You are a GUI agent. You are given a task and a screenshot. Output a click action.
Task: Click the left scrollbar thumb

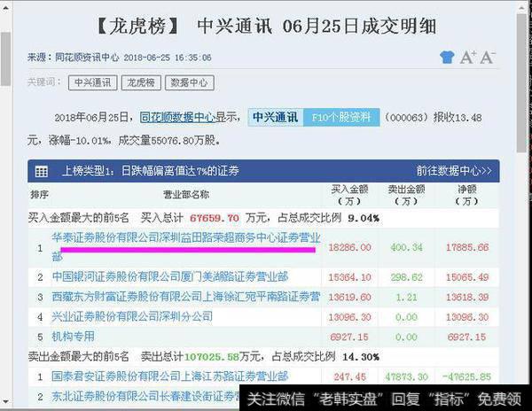pos(5,58)
